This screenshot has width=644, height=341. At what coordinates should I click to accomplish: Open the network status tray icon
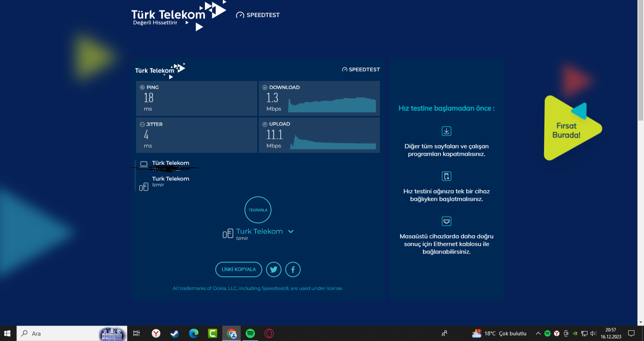(x=584, y=333)
